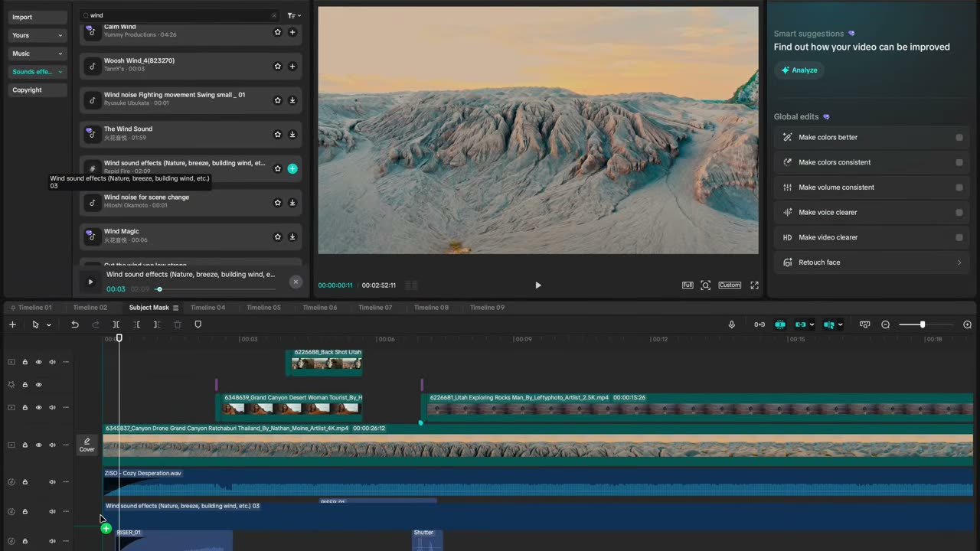
Task: Open the linkage options dropdown arrow
Action: point(812,324)
